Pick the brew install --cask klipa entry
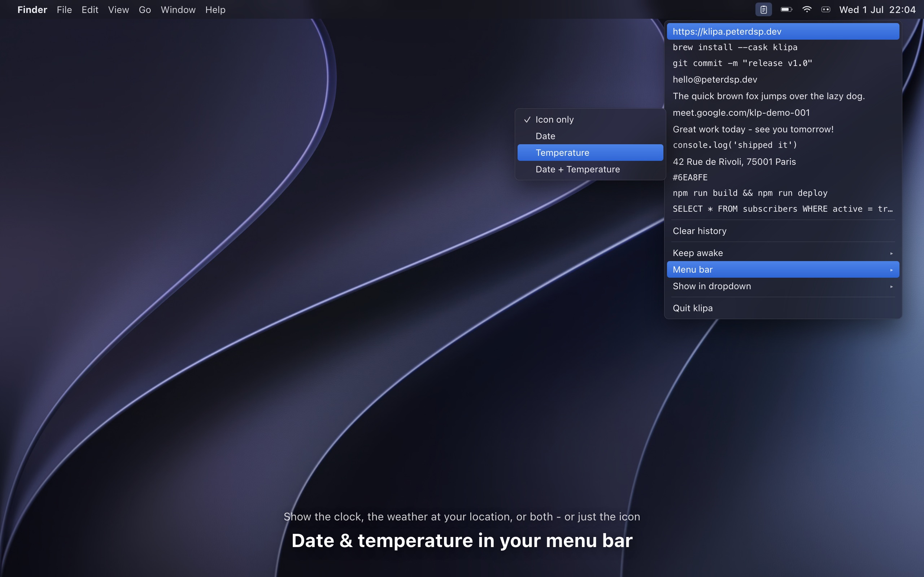This screenshot has width=924, height=577. 783,47
